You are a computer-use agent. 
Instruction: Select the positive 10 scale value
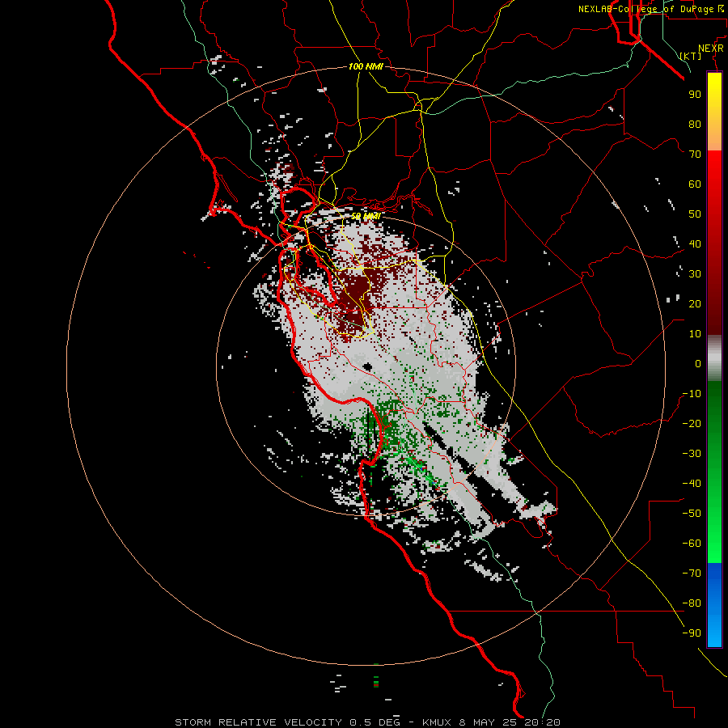pos(695,334)
